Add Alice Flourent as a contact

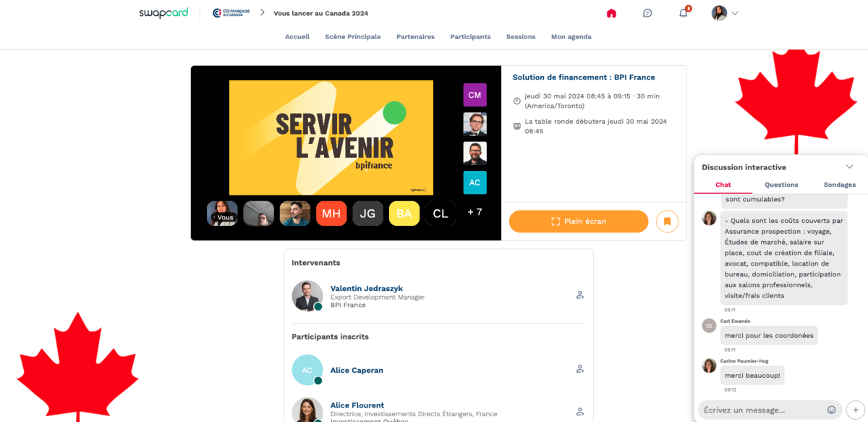pyautogui.click(x=579, y=412)
